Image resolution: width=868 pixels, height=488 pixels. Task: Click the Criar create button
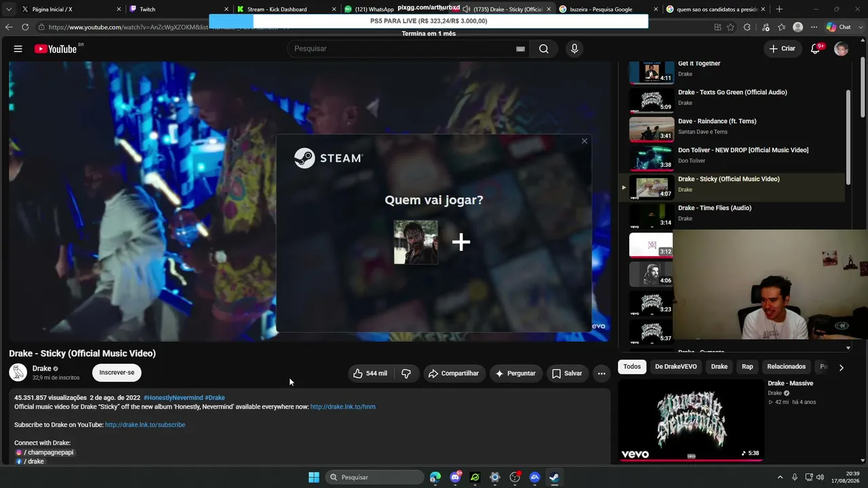(782, 49)
